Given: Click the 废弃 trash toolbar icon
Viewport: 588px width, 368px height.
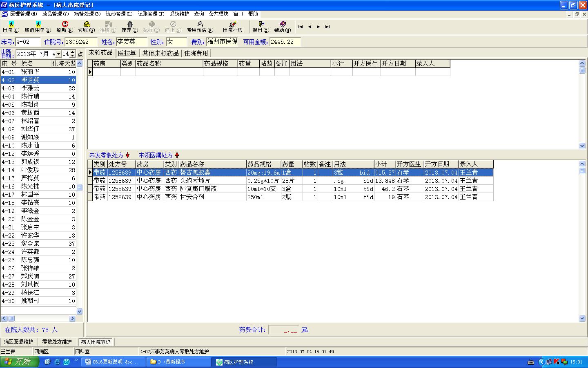Looking at the screenshot, I should pyautogui.click(x=130, y=27).
